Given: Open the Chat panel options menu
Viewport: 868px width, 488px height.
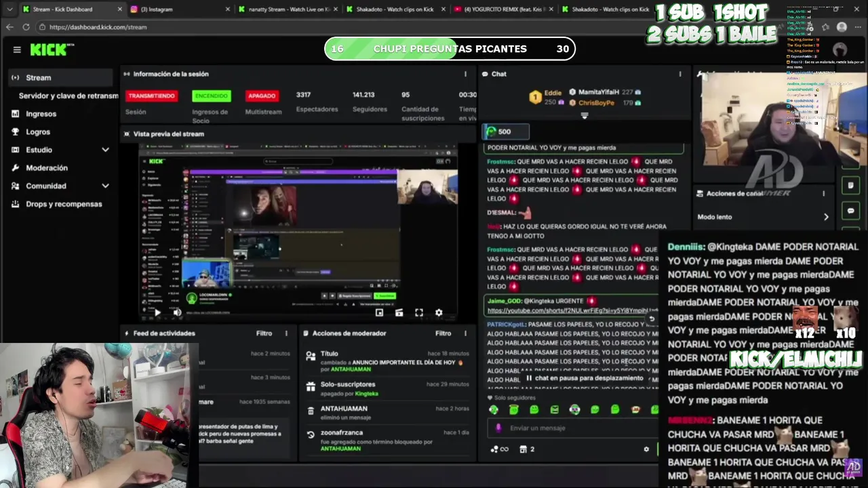Looking at the screenshot, I should click(680, 74).
